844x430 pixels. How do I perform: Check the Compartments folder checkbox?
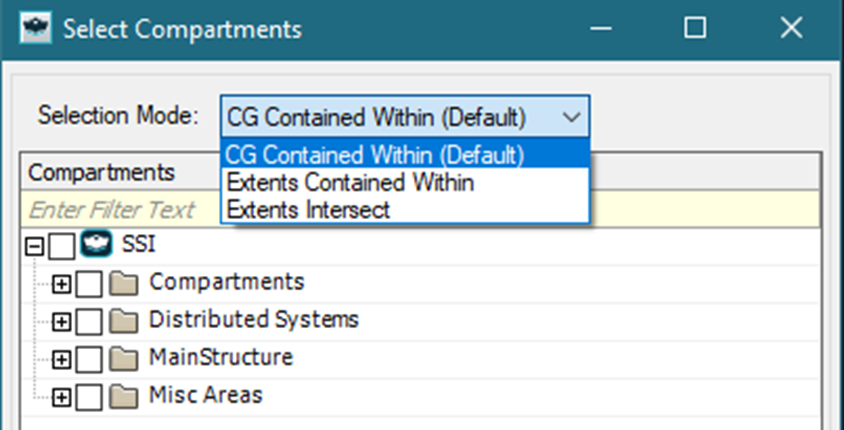pyautogui.click(x=88, y=284)
